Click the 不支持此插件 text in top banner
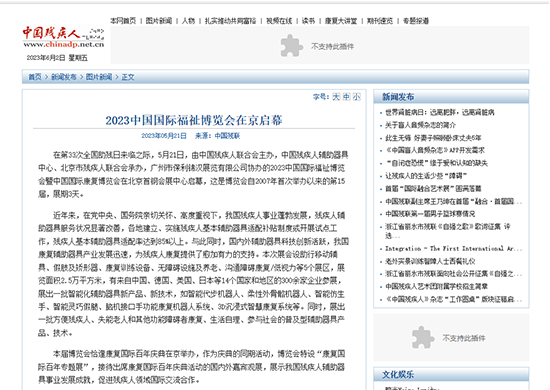 coord(332,46)
